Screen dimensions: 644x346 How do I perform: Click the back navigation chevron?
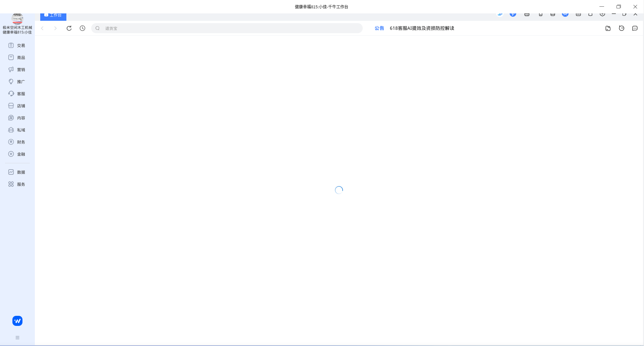[x=42, y=28]
